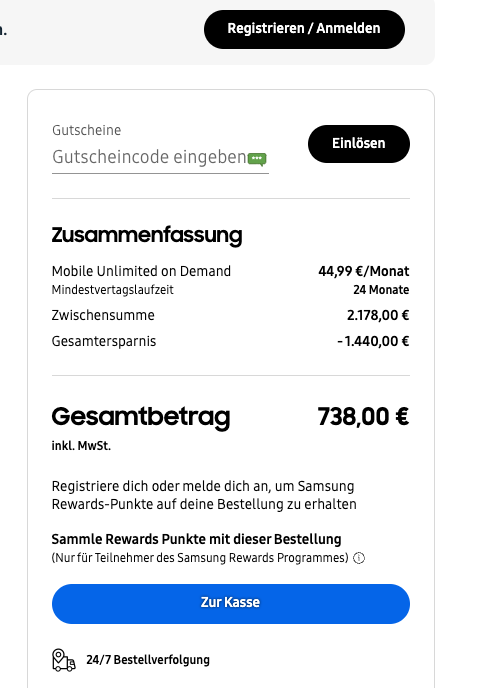
Task: Click the Samsung Rewards registration hint text
Action: (204, 495)
